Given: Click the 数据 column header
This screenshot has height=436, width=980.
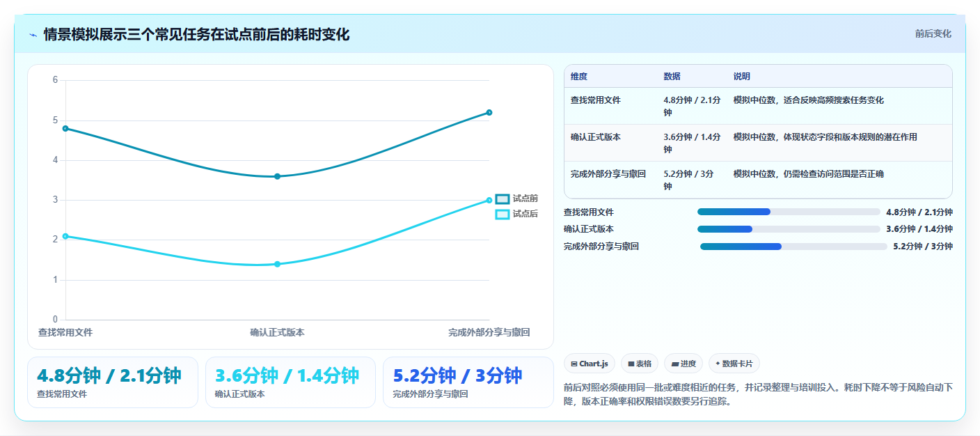Looking at the screenshot, I should (x=672, y=77).
